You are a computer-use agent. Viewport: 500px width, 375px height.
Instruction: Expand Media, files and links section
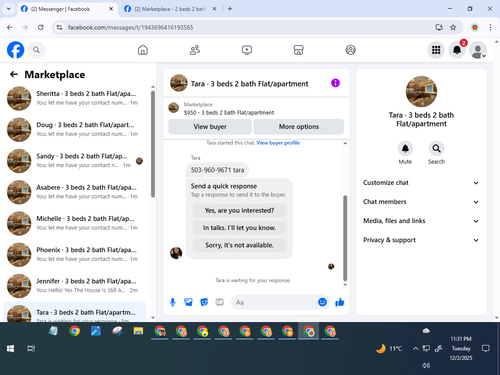coord(421,221)
